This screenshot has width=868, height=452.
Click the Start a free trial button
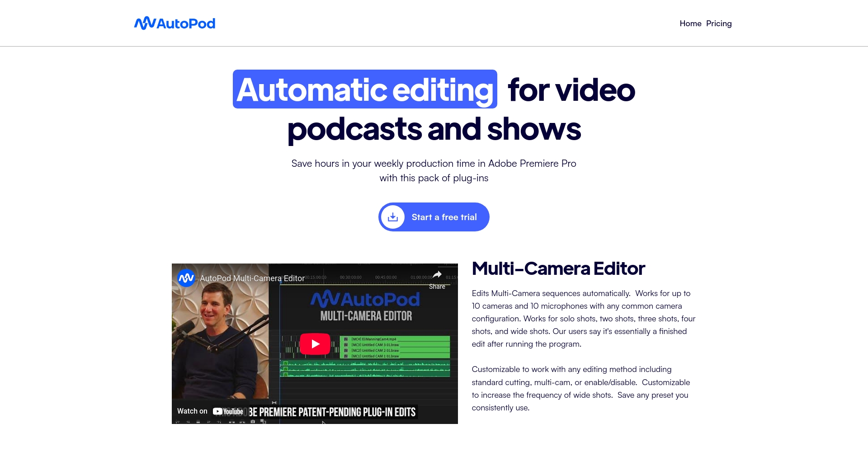443,217
